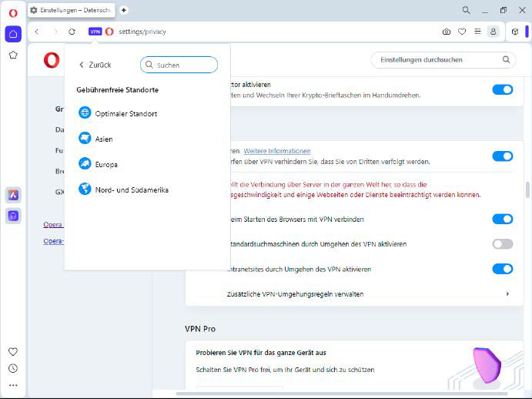Screen dimensions: 532x399
Task: Reload the page with refresh icon
Action: pyautogui.click(x=72, y=32)
